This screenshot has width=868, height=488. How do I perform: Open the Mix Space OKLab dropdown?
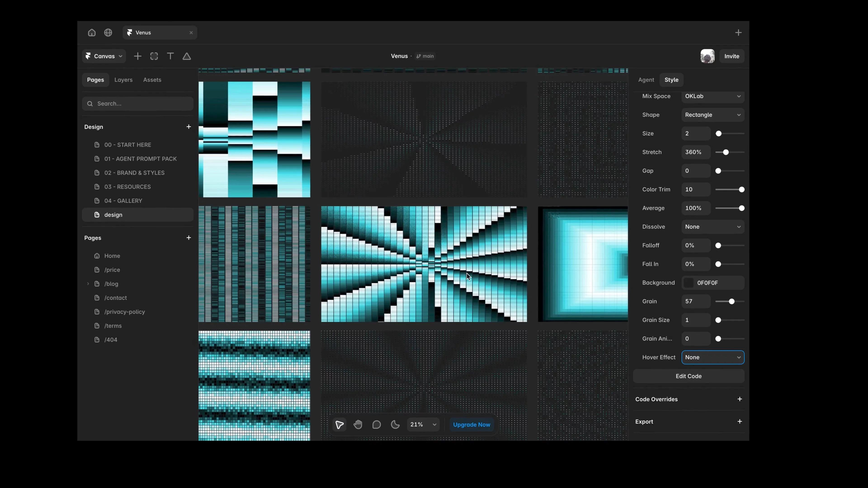[713, 96]
